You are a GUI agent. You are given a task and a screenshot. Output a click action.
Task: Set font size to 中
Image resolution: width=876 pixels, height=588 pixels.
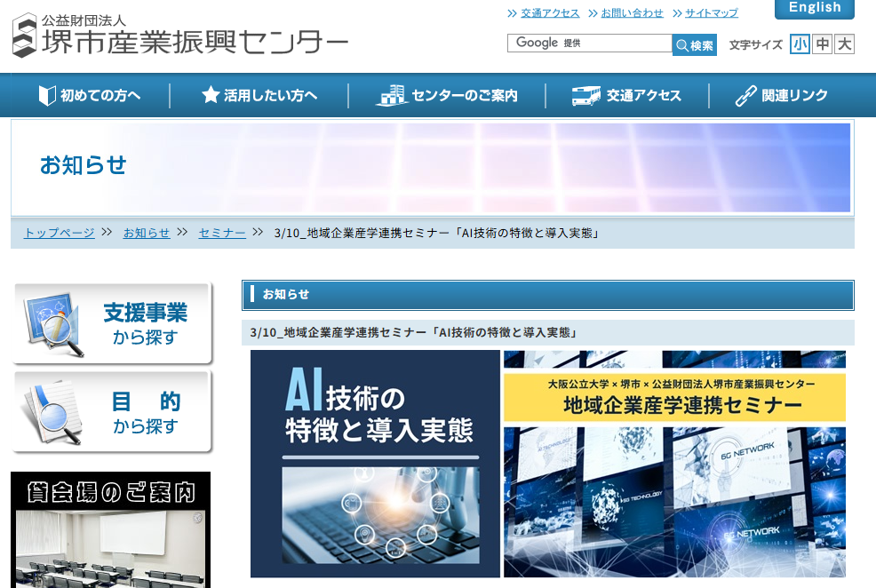[x=822, y=43]
